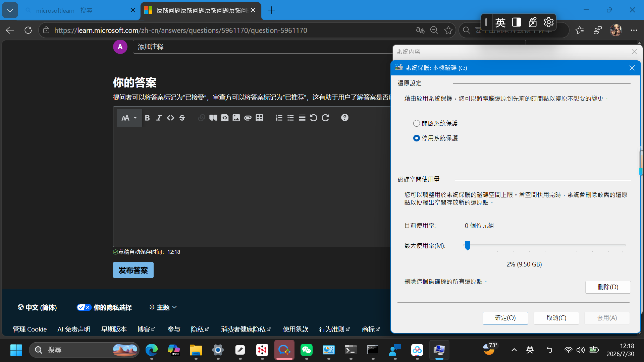Screen dimensions: 644x362
Task: Add this page to favorites star
Action: 448,30
